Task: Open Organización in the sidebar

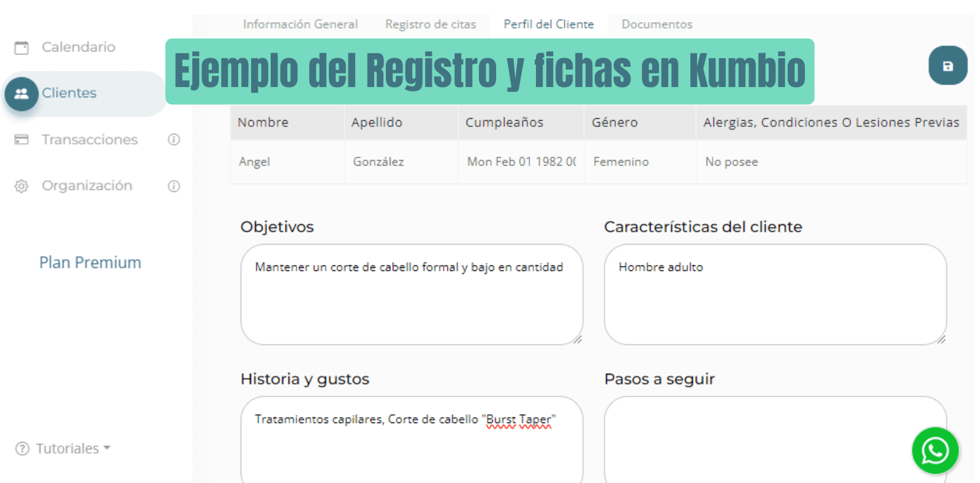Action: point(87,186)
